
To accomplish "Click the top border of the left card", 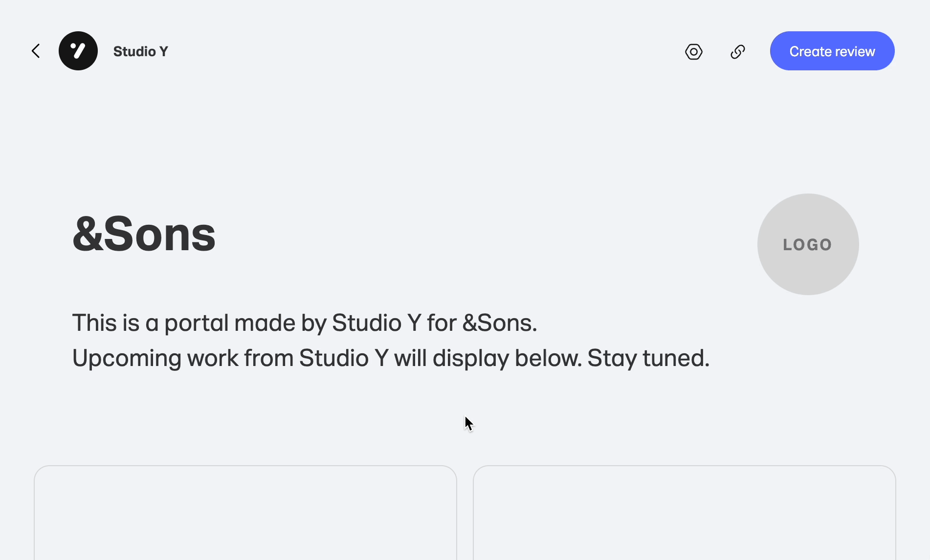I will pos(245,466).
